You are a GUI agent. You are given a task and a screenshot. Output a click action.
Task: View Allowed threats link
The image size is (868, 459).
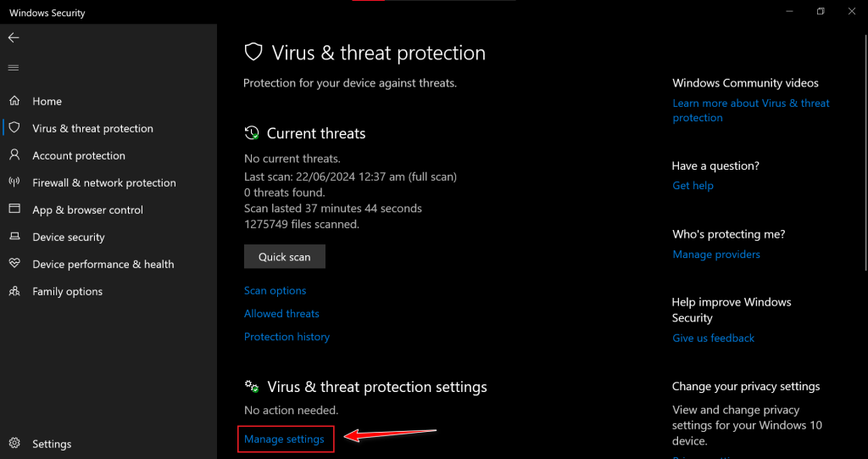[281, 314]
